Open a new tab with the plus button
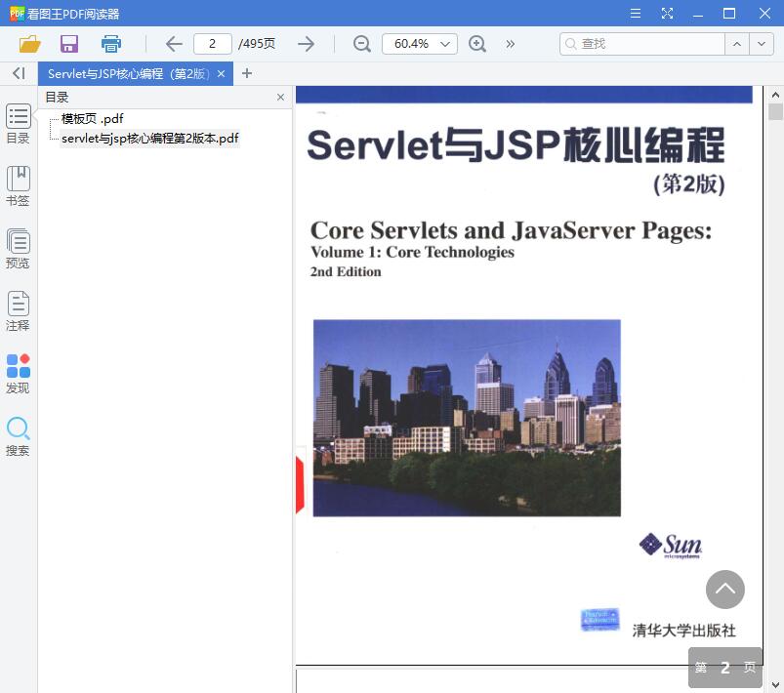784x693 pixels. (x=247, y=73)
